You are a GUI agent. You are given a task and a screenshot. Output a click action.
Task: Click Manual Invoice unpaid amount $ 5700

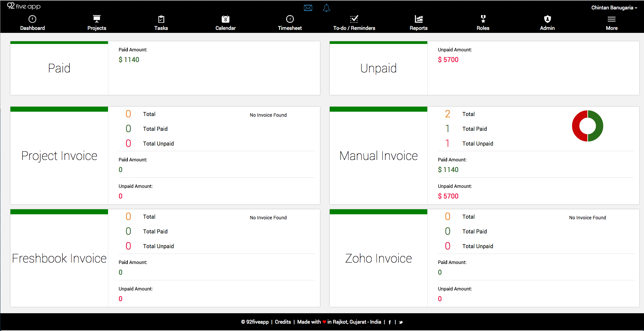click(448, 196)
